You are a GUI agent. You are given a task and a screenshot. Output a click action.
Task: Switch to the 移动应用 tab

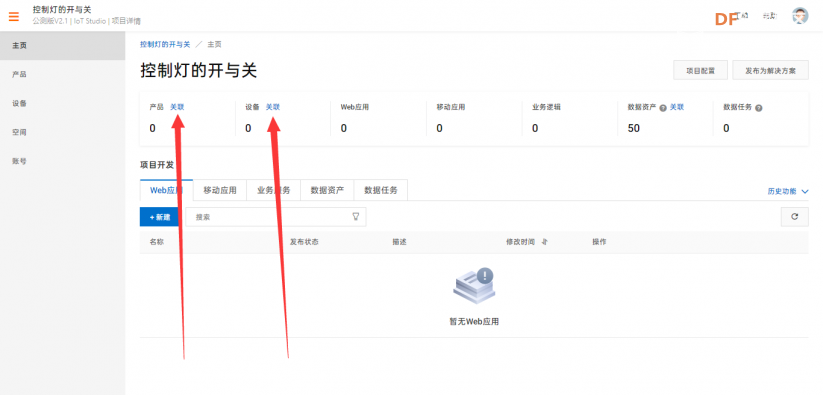click(220, 190)
